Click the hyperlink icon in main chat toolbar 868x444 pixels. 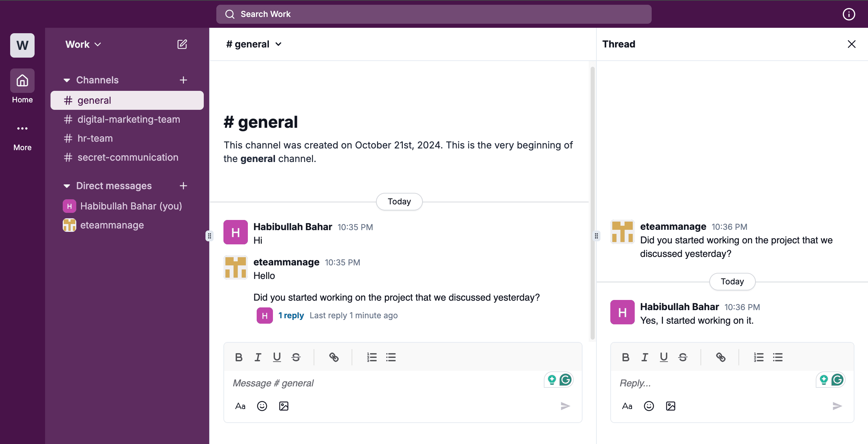coord(334,357)
